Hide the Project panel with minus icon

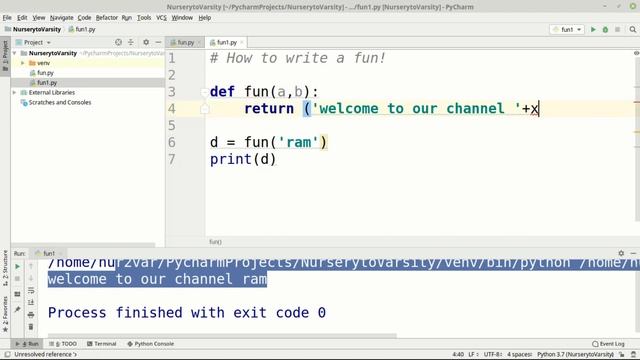(158, 42)
